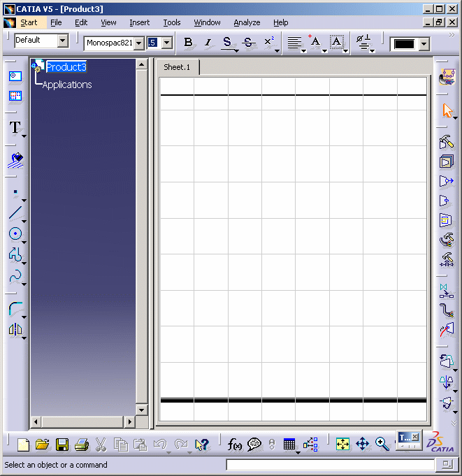Open the Insert menu

tap(139, 22)
